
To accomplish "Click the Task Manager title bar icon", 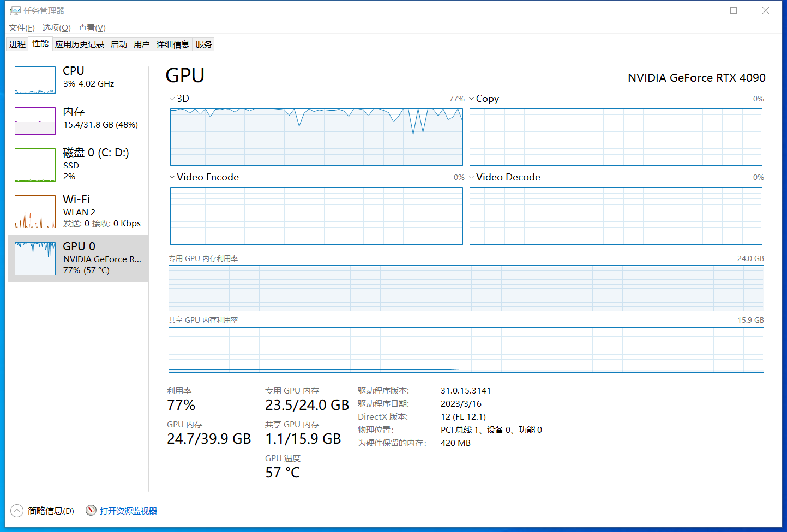I will (15, 11).
